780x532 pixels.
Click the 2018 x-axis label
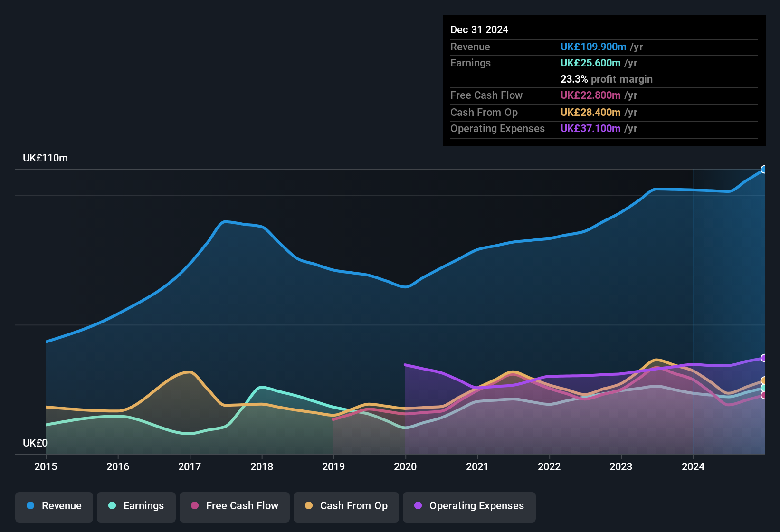(x=262, y=467)
